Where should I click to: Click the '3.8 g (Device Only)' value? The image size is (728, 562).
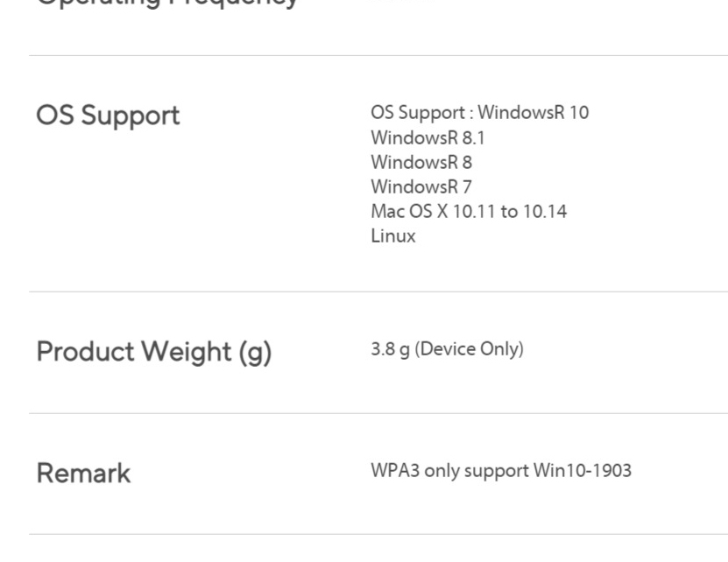pos(447,349)
